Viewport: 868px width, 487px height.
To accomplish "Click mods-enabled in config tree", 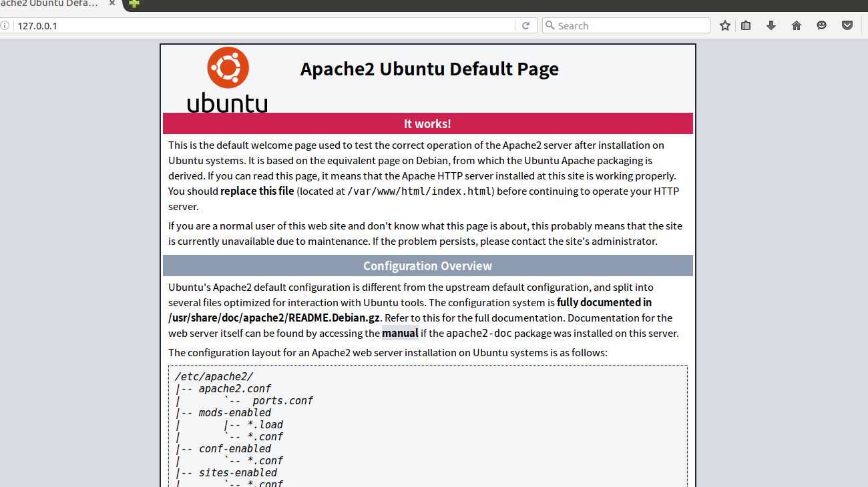I will pyautogui.click(x=235, y=412).
